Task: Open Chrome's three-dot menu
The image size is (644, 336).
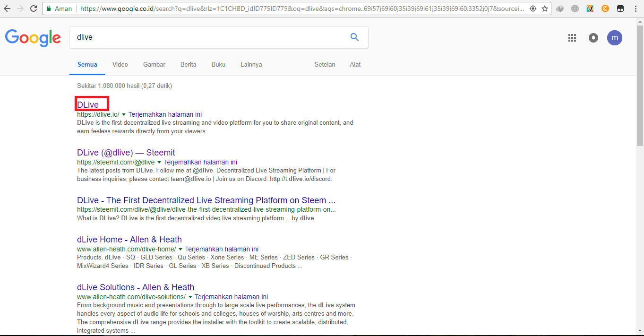Action: 635,9
